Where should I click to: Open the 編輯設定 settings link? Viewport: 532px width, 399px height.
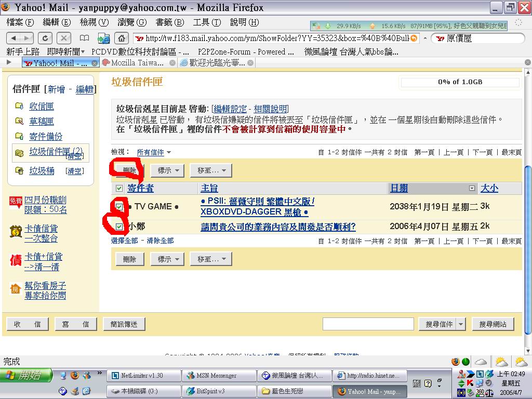[230, 109]
